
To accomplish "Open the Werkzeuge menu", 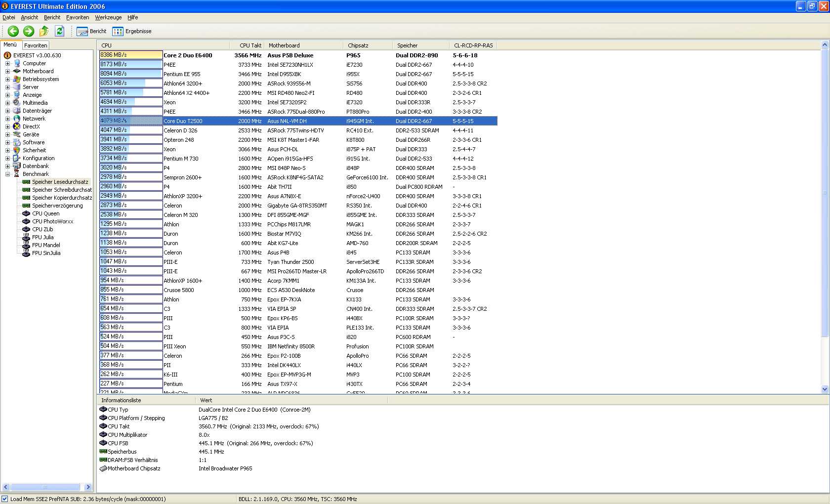I will point(108,17).
